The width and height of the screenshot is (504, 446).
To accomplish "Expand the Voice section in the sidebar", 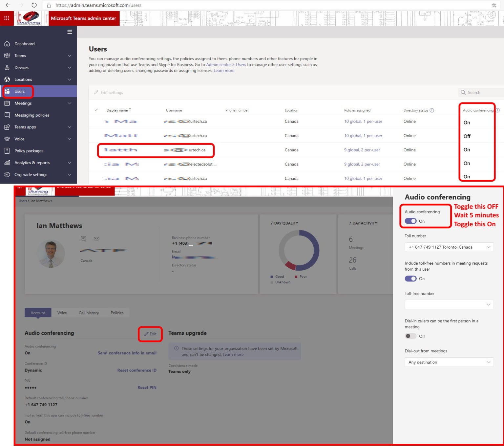I will [x=69, y=139].
